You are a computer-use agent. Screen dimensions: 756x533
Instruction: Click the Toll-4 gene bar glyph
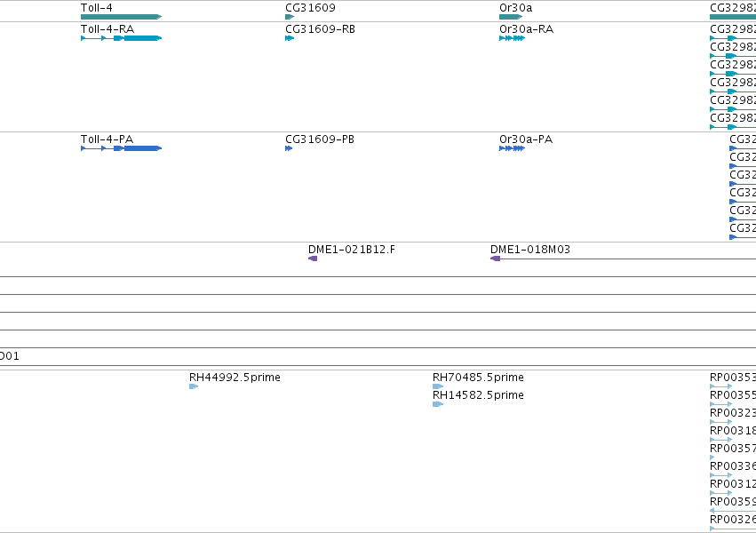tap(121, 17)
